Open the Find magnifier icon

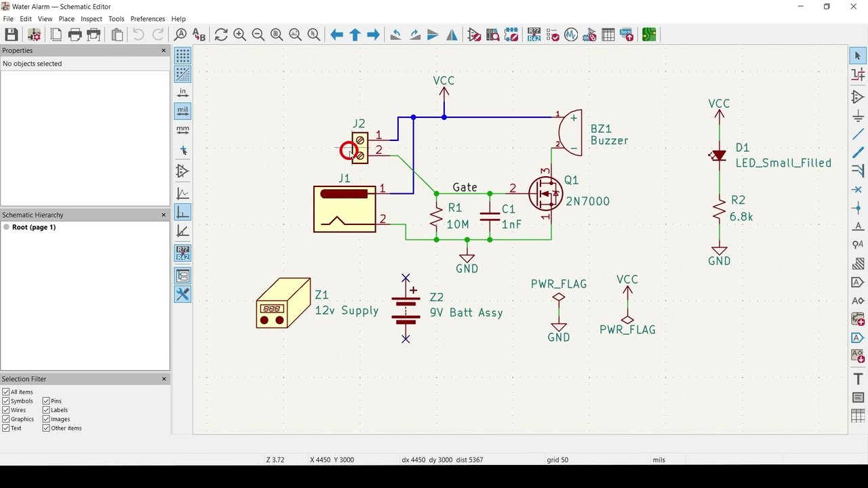pyautogui.click(x=180, y=35)
